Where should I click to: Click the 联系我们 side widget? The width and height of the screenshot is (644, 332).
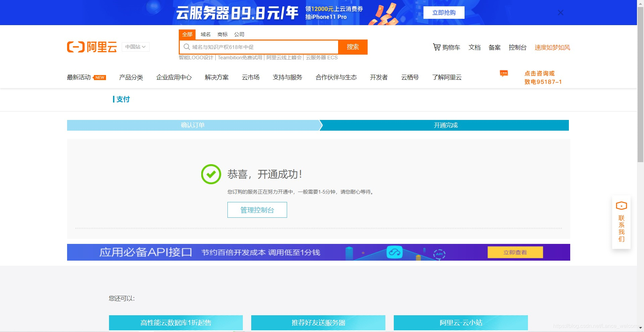click(621, 222)
